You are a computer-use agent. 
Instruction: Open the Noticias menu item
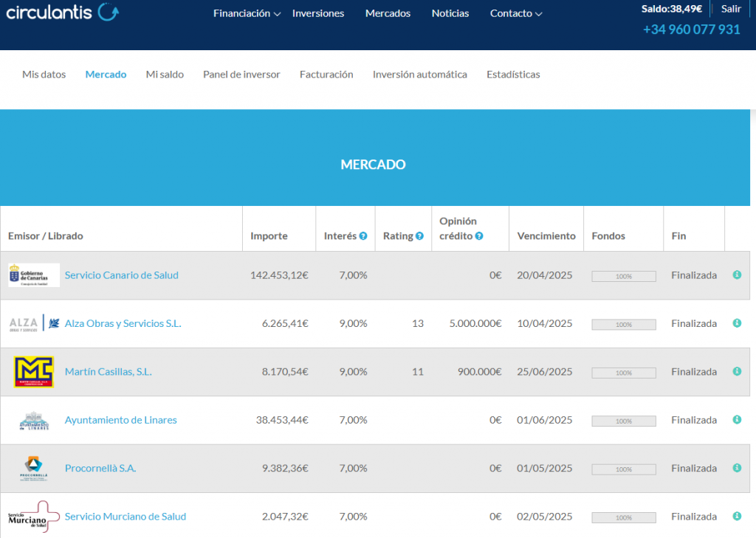(x=450, y=13)
